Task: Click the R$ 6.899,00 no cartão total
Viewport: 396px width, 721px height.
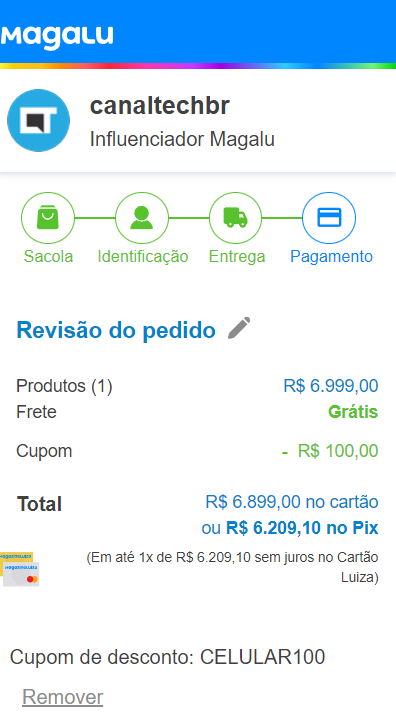Action: (292, 502)
